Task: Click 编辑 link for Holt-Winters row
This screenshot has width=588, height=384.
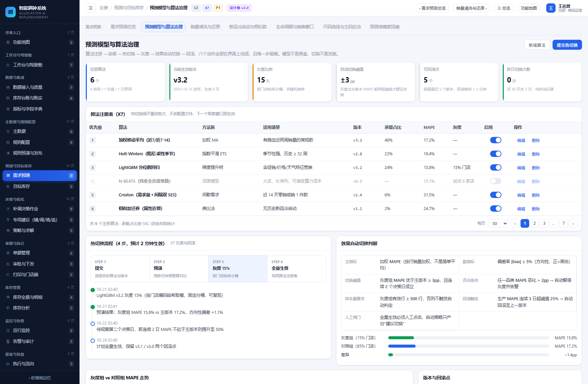Action: pyautogui.click(x=521, y=154)
